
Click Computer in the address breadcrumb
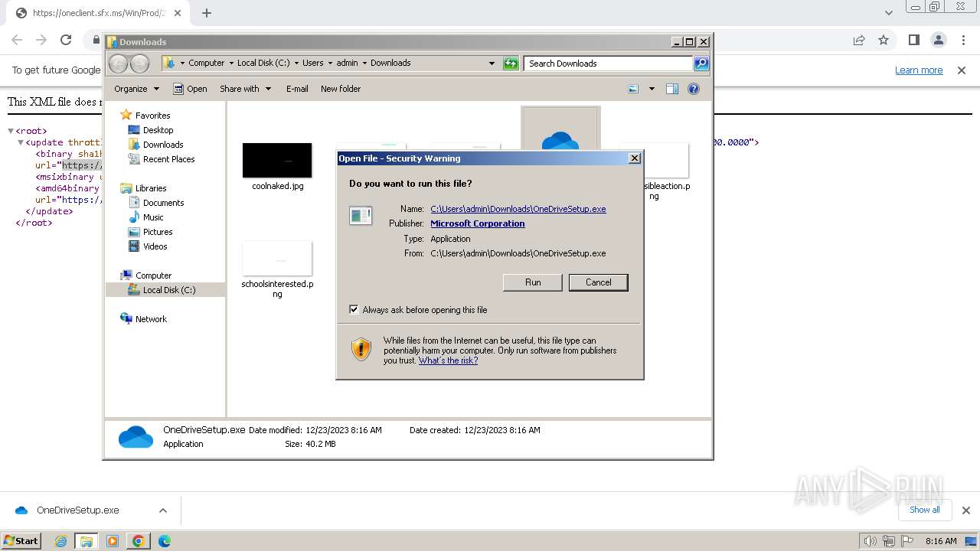click(206, 63)
